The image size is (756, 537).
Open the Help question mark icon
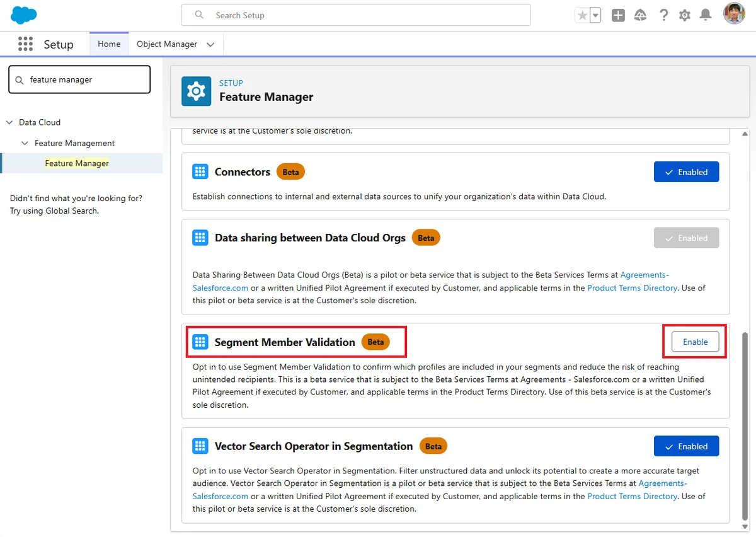663,15
